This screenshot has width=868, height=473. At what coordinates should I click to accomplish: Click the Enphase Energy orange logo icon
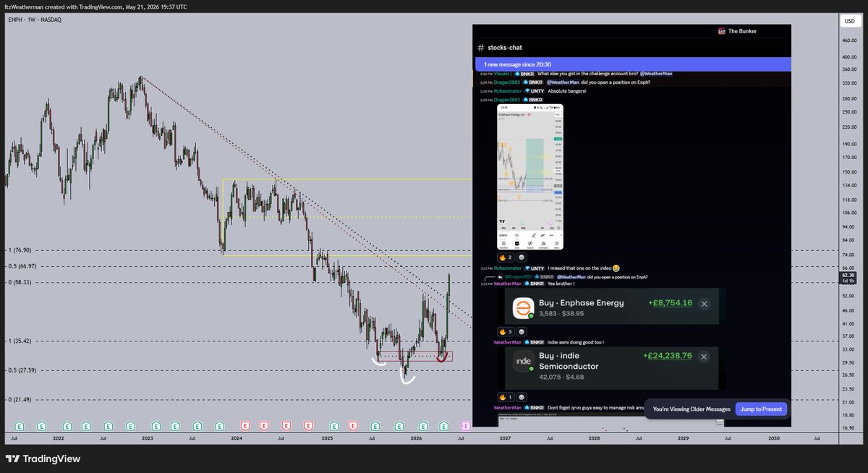point(523,309)
